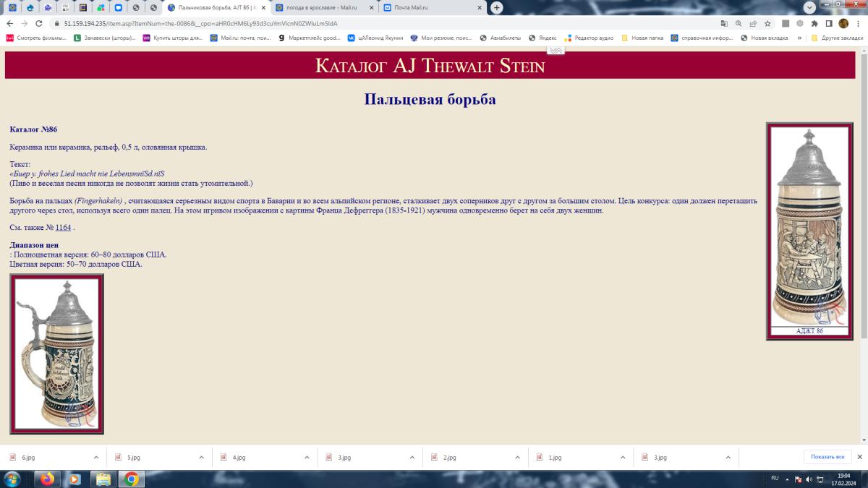Open the large stein image АДЖТ 86
The height and width of the screenshot is (488, 868).
(809, 226)
